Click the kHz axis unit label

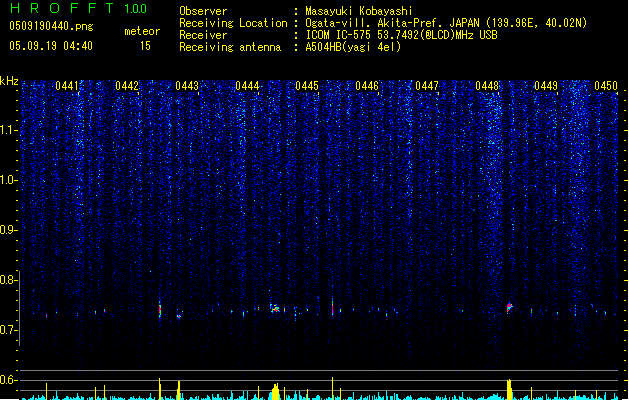click(x=9, y=81)
